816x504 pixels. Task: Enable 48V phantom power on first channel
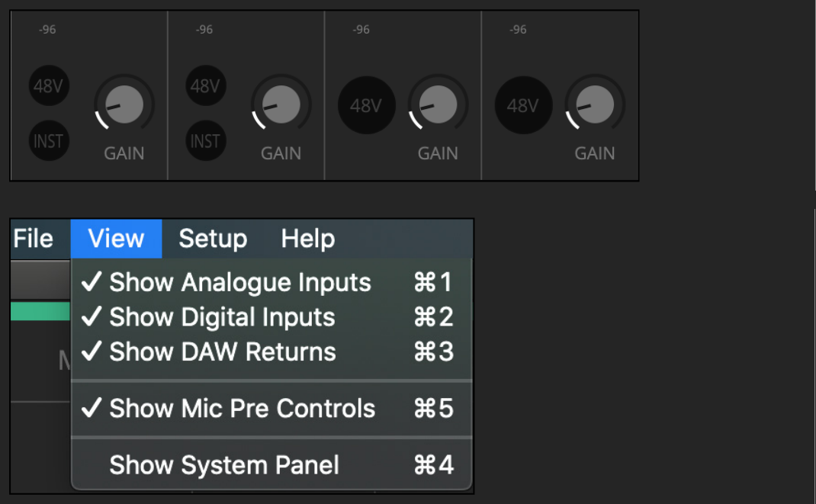[49, 86]
